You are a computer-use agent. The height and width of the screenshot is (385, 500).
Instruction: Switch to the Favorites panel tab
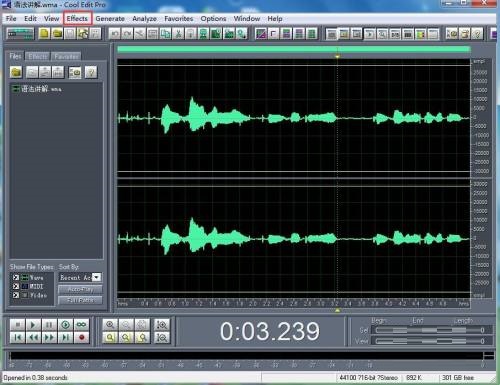66,56
